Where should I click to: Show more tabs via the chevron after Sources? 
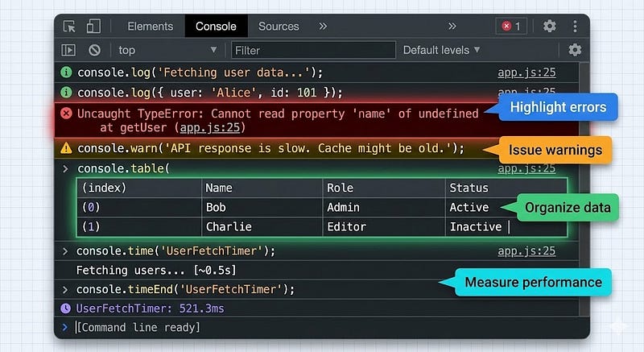pos(324,27)
